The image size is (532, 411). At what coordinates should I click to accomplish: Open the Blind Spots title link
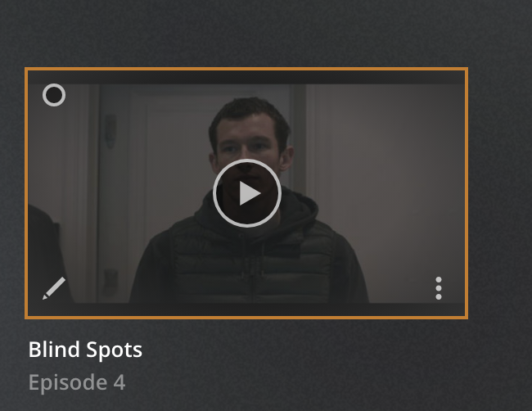point(85,350)
